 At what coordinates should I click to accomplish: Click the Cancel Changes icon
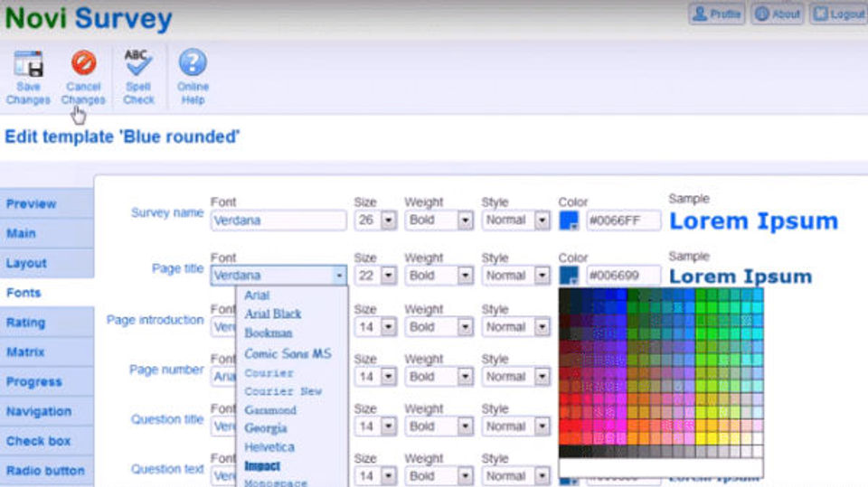click(x=83, y=62)
